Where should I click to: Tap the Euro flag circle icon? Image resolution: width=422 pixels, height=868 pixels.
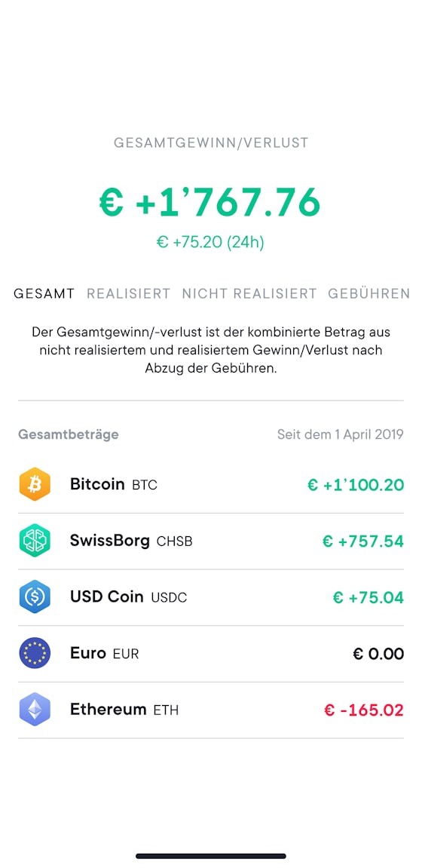[35, 653]
